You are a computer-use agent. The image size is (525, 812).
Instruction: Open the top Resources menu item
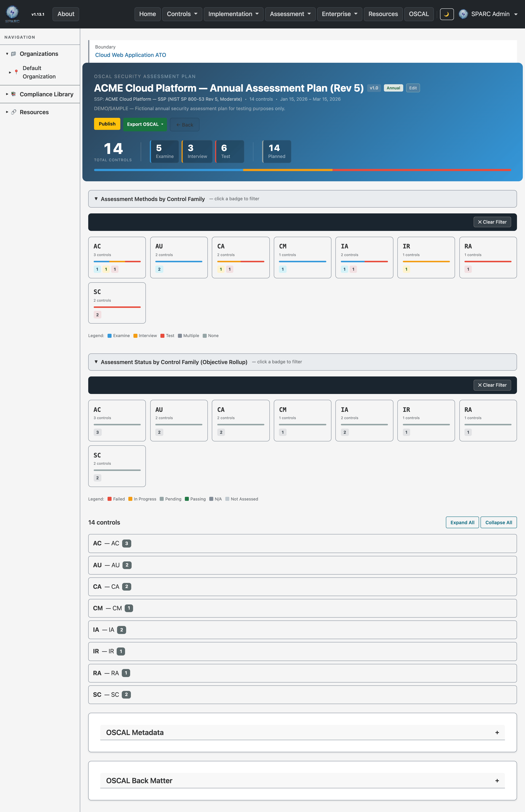383,14
